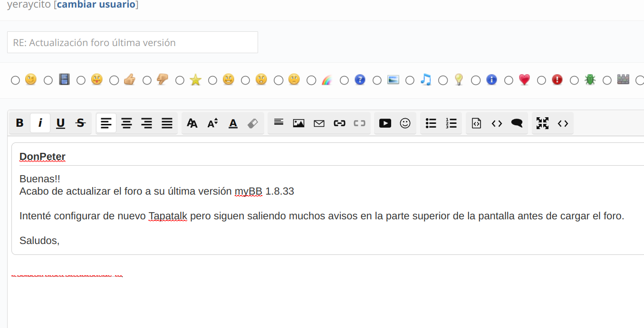Maximize the editor to full screen

click(x=542, y=123)
